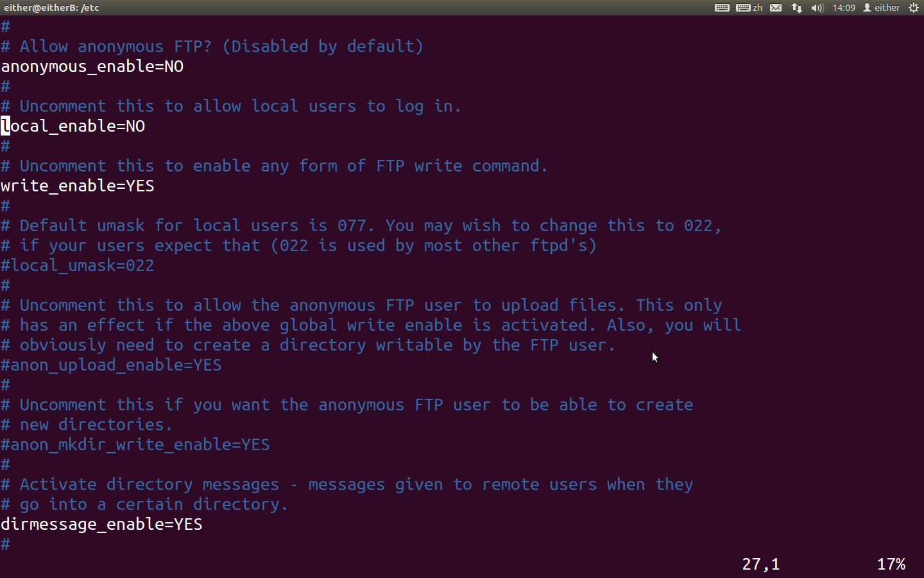Viewport: 924px width, 578px height.
Task: Open the system settings gear menu
Action: point(914,8)
